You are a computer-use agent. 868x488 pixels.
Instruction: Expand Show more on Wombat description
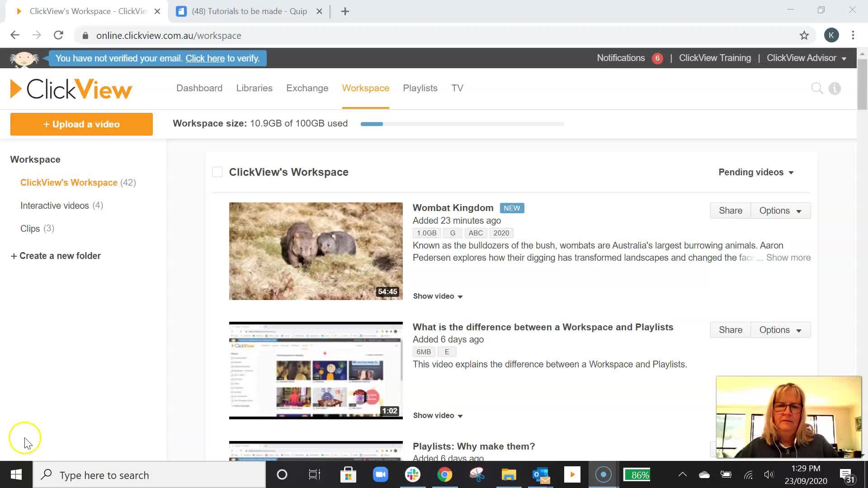pyautogui.click(x=788, y=258)
